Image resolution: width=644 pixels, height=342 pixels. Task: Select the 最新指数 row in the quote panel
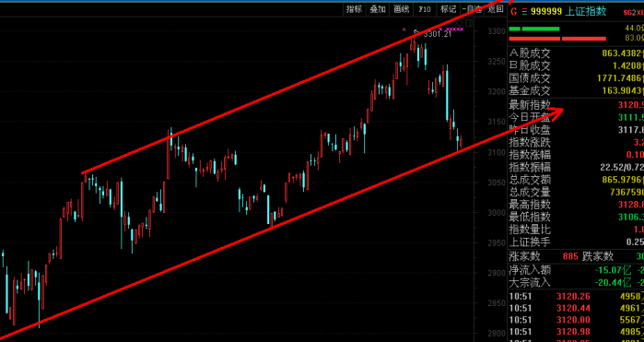click(x=576, y=105)
